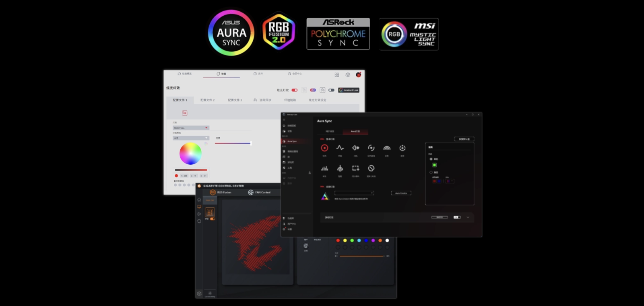Image resolution: width=644 pixels, height=306 pixels.
Task: Click the dark (off) lighting effect icon
Action: (371, 168)
